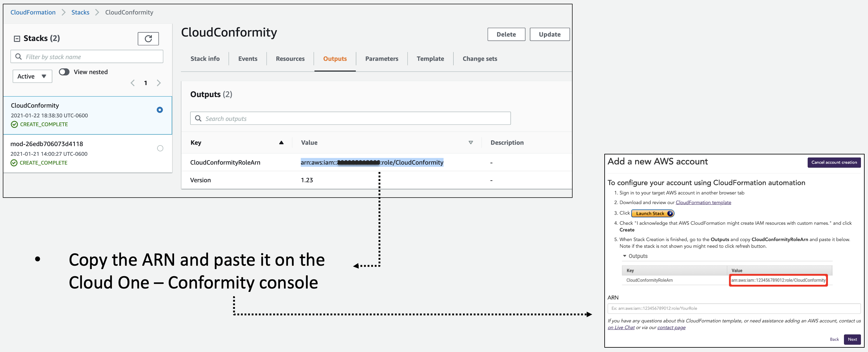Select the CloudConformity stack radio button

click(x=160, y=110)
